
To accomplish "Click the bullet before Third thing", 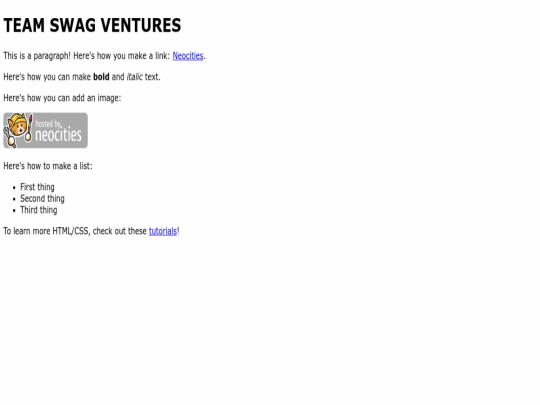I will point(14,211).
